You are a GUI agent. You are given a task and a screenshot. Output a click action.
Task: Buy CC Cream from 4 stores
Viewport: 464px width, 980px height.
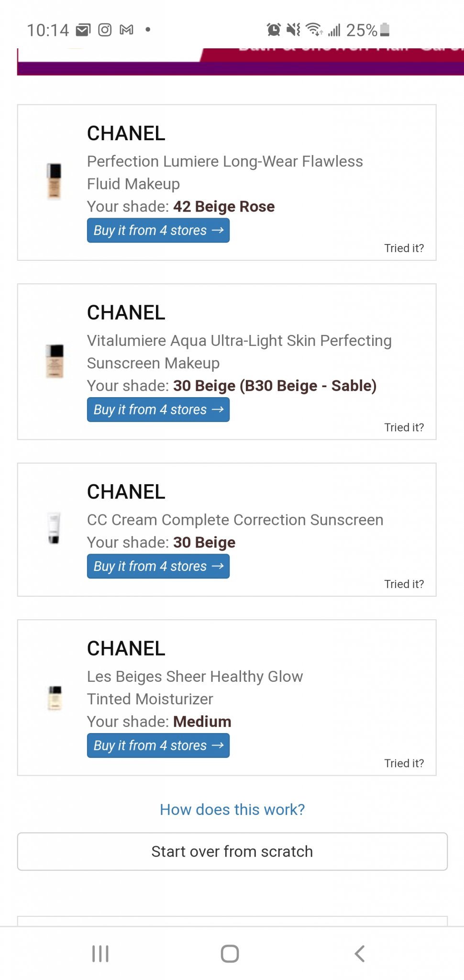tap(158, 567)
